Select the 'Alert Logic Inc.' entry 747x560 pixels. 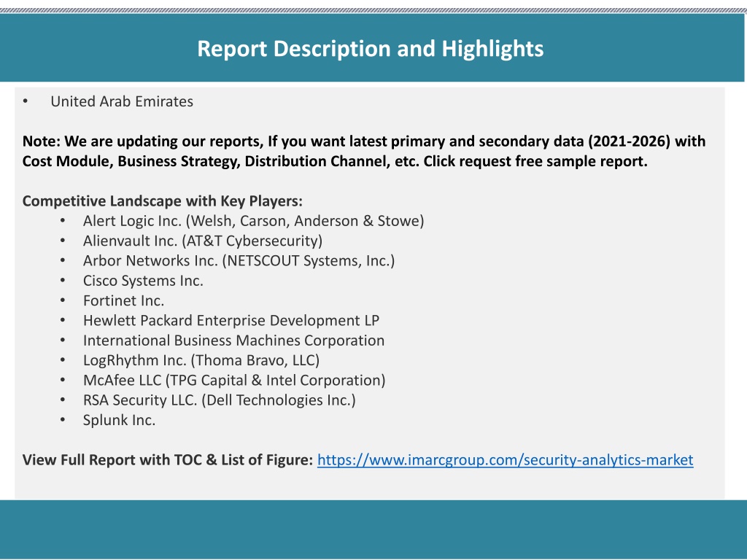(x=253, y=221)
